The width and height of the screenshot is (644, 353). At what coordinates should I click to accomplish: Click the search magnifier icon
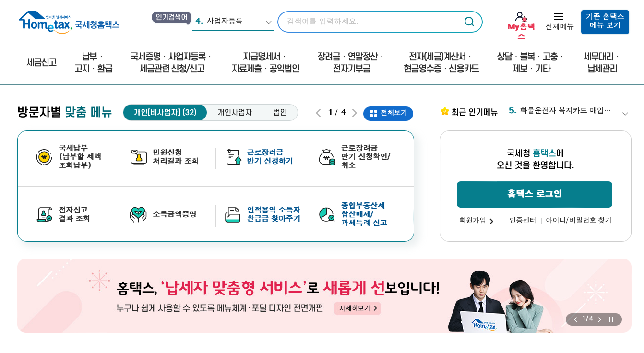pos(469,22)
